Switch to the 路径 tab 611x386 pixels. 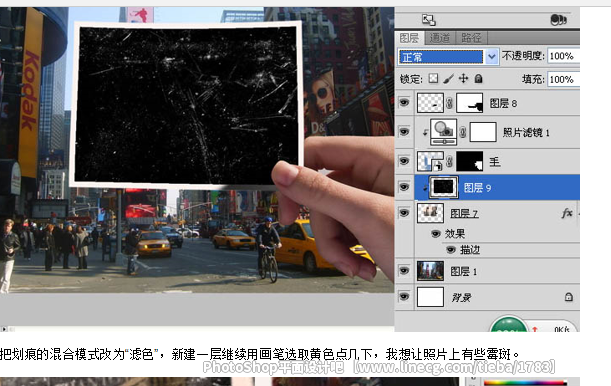point(471,38)
